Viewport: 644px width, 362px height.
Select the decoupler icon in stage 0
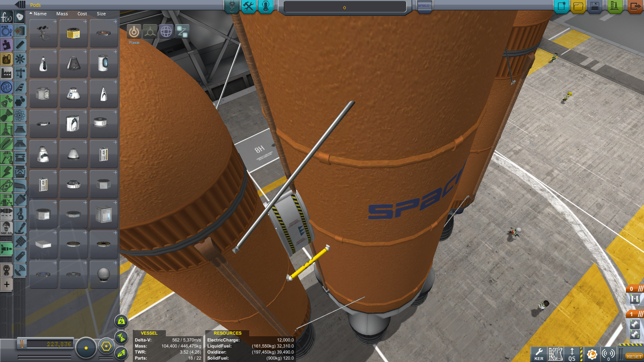click(x=635, y=299)
